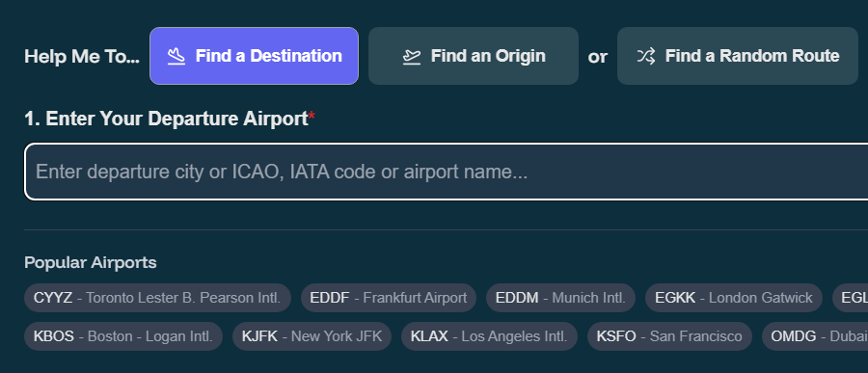Select KSFO San Francisco chip
Screen dimensions: 868x373
pos(669,336)
